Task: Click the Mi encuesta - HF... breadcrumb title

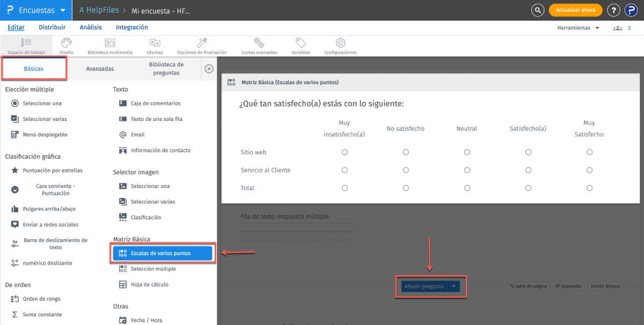Action: tap(160, 11)
